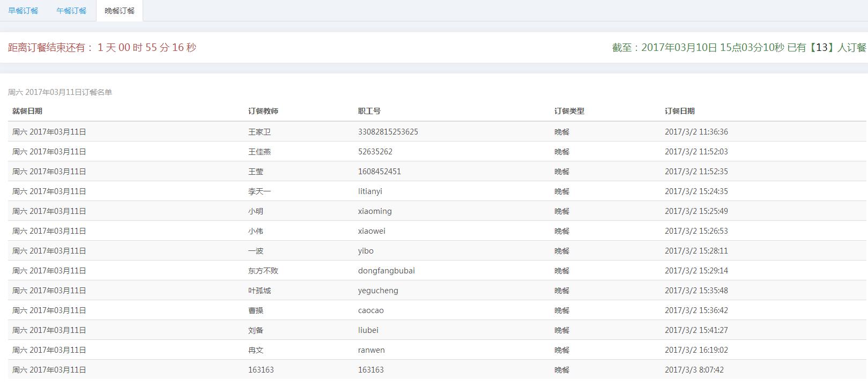Click the 周六 2017年03月11日订餐名单 list title
868x386 pixels.
(x=60, y=92)
